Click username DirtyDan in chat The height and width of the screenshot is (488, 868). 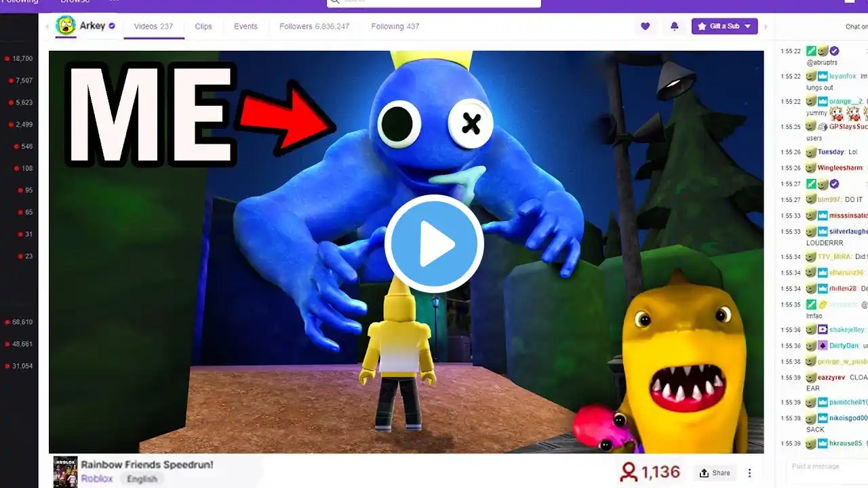[844, 345]
